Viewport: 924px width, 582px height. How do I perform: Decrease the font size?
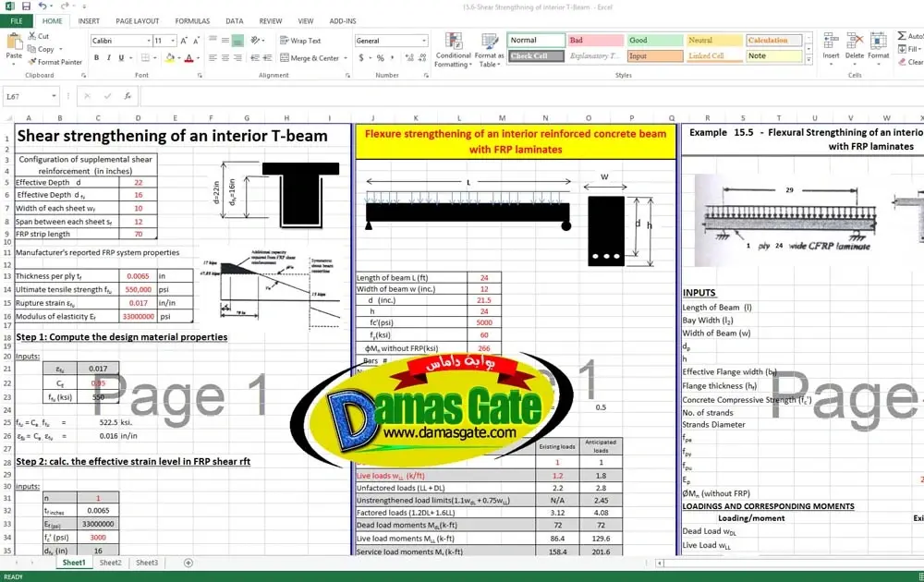pos(196,41)
